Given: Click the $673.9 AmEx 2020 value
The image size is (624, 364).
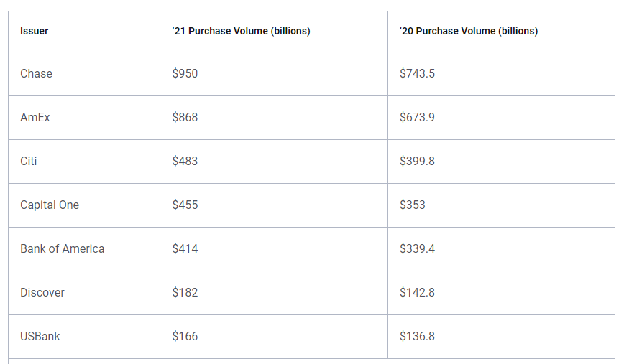Looking at the screenshot, I should [418, 117].
